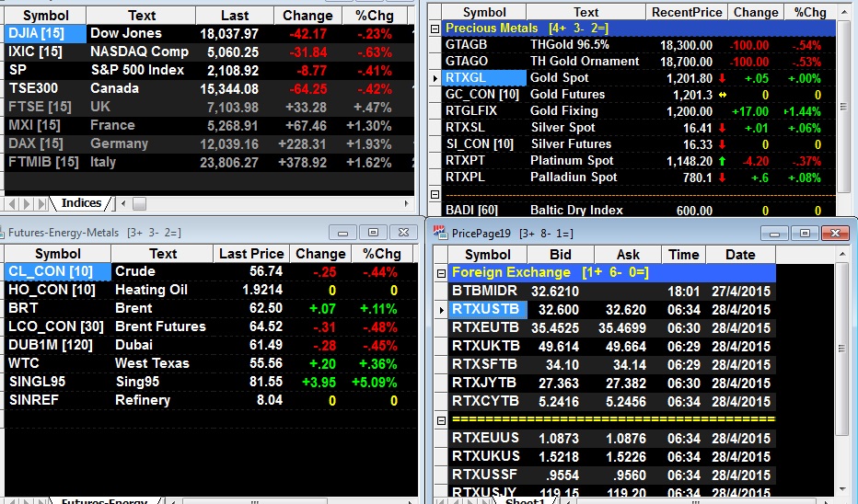This screenshot has height=504, width=858.
Task: Click row pointer beside RTXGL
Action: pos(435,79)
